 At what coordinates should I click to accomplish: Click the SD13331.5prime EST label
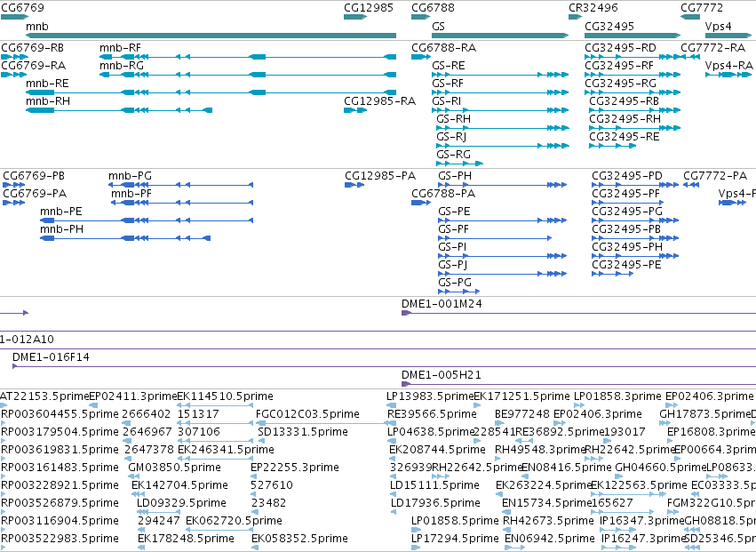[303, 432]
